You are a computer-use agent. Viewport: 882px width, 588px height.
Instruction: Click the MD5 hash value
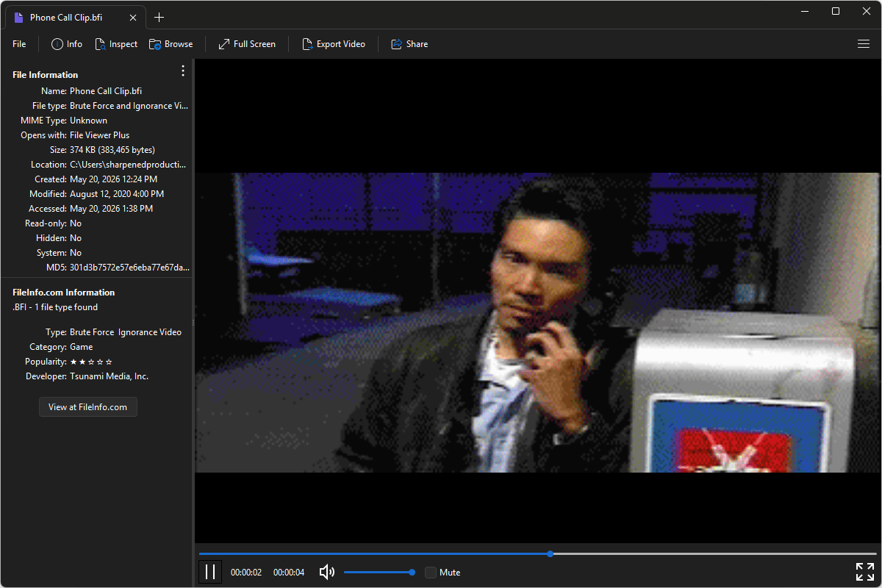(129, 268)
